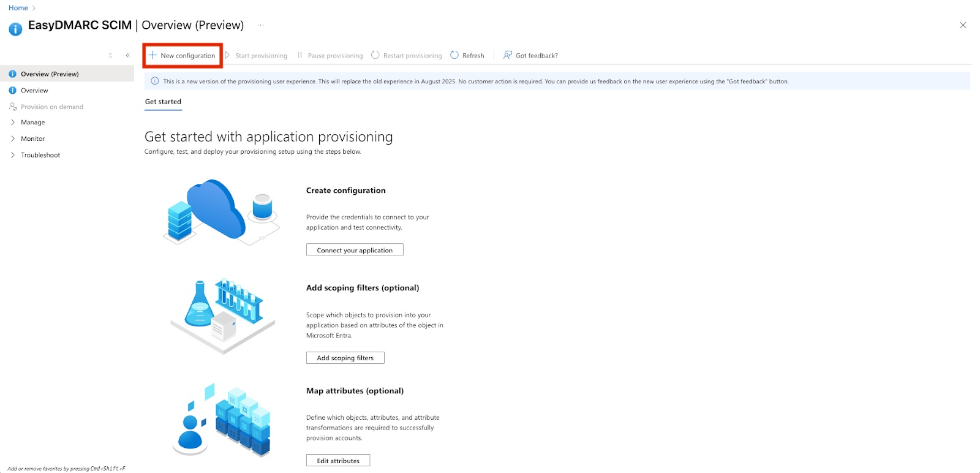
Task: Click Edit attributes button
Action: coord(338,461)
